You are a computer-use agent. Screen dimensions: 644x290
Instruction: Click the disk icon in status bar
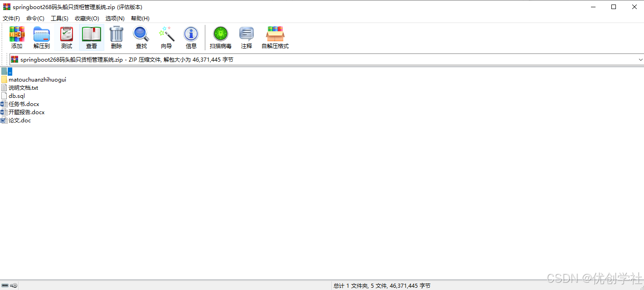[x=5, y=285]
